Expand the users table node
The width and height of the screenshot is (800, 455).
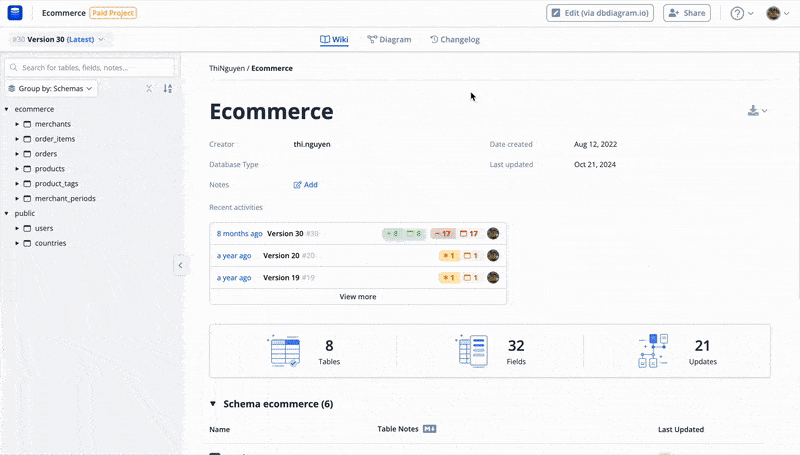17,228
